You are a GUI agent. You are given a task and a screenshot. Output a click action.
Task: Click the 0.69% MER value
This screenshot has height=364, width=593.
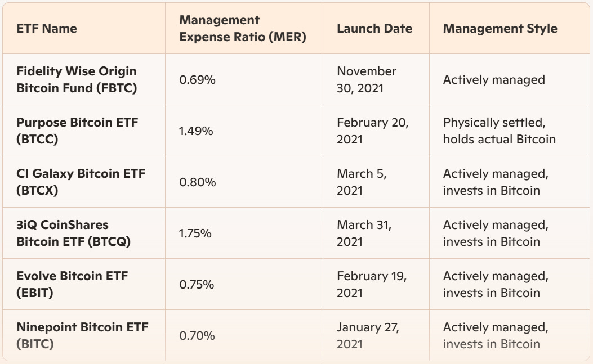(197, 80)
